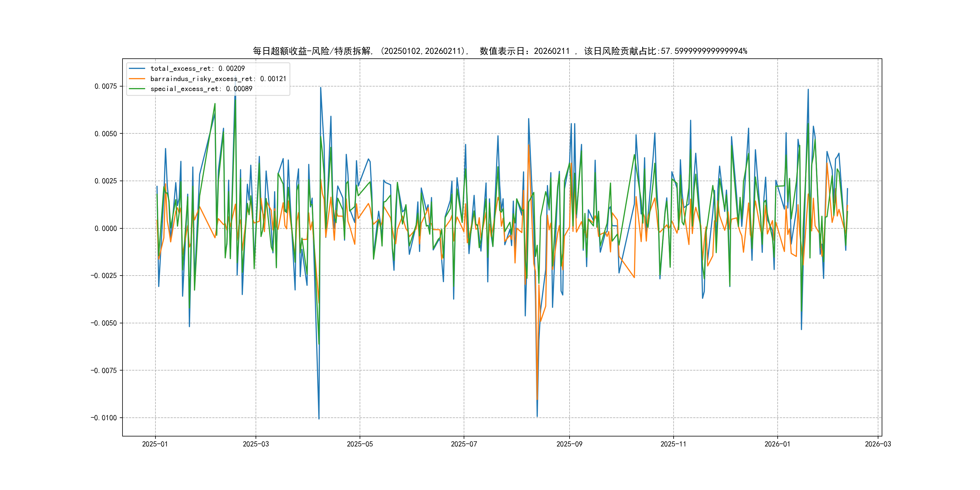Click the 2025-03 x-axis tick label
This screenshot has width=980, height=490.
click(x=256, y=444)
